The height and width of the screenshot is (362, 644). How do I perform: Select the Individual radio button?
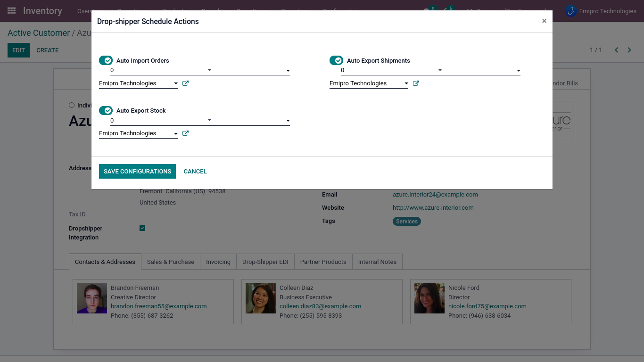[x=72, y=106]
